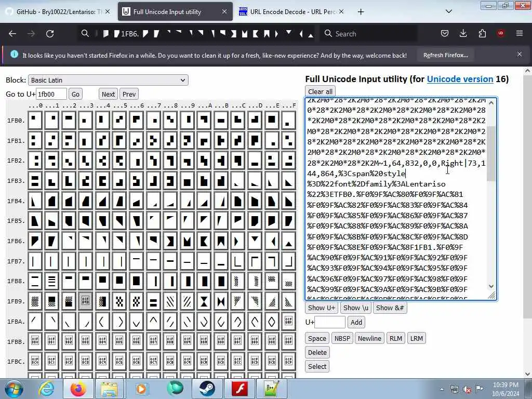Screen dimensions: 532x399
Task: Open the Block dropdown showing Basic Latin
Action: [108, 80]
